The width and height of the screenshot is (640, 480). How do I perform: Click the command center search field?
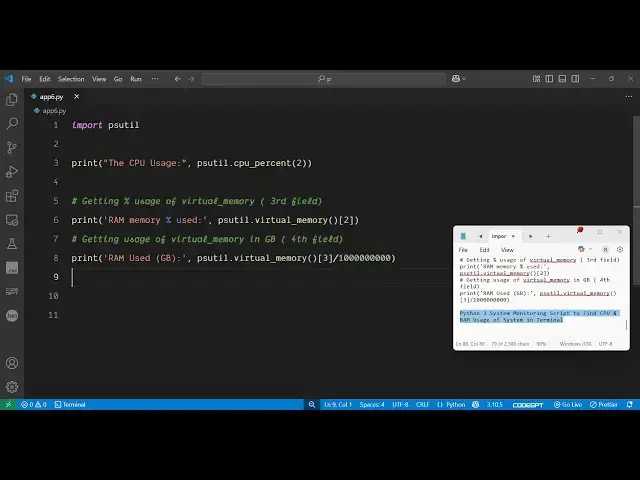(324, 79)
